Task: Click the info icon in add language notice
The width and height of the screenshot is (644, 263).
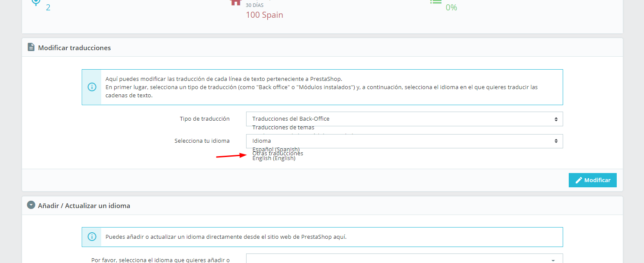Action: coord(92,237)
